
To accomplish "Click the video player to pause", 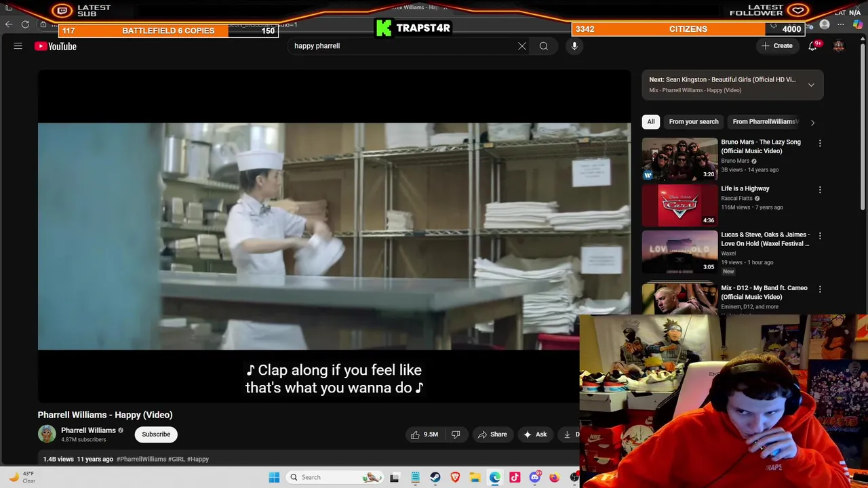I will (334, 236).
